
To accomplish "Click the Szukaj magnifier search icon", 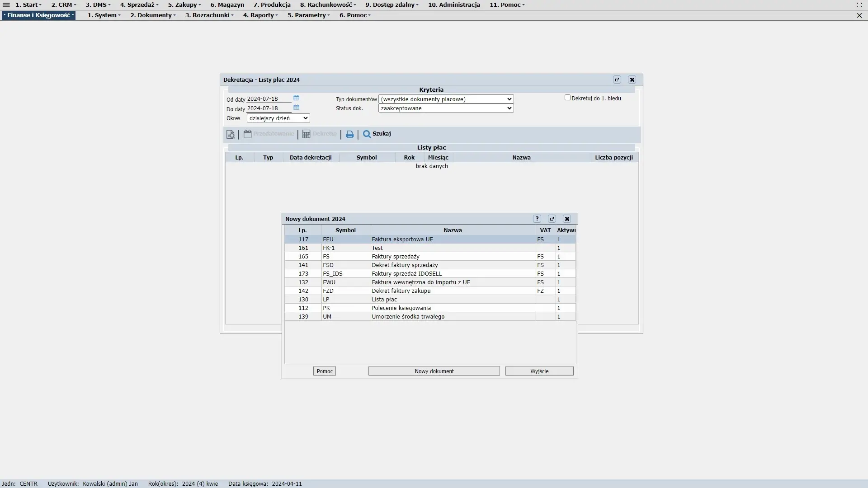I will point(367,134).
